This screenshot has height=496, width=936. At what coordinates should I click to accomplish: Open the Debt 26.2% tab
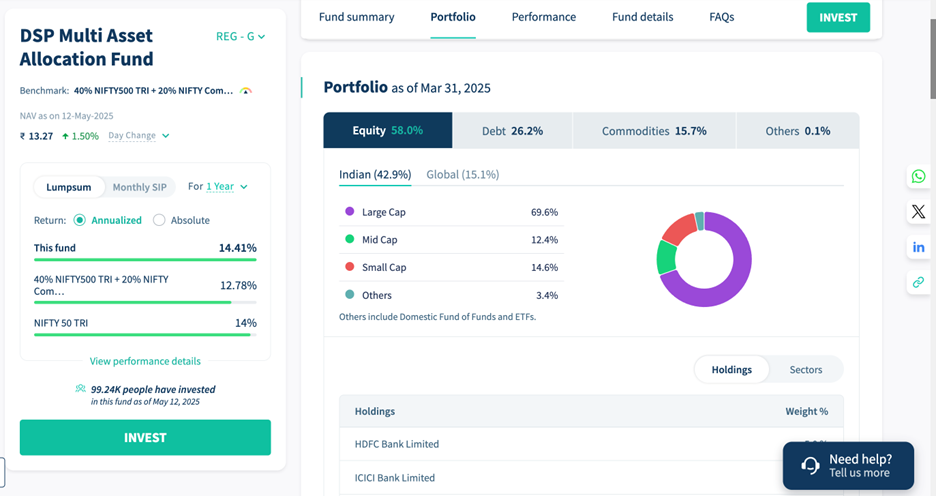[x=512, y=131]
